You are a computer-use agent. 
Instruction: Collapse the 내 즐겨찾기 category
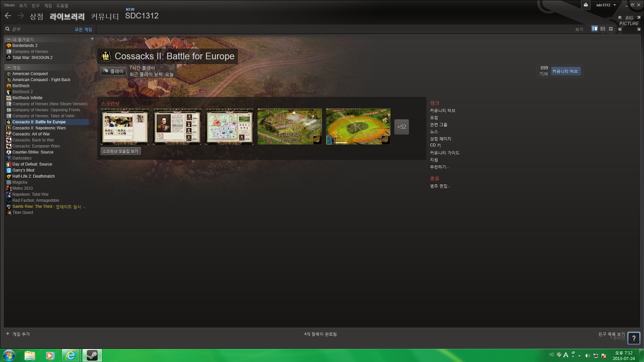(8, 40)
